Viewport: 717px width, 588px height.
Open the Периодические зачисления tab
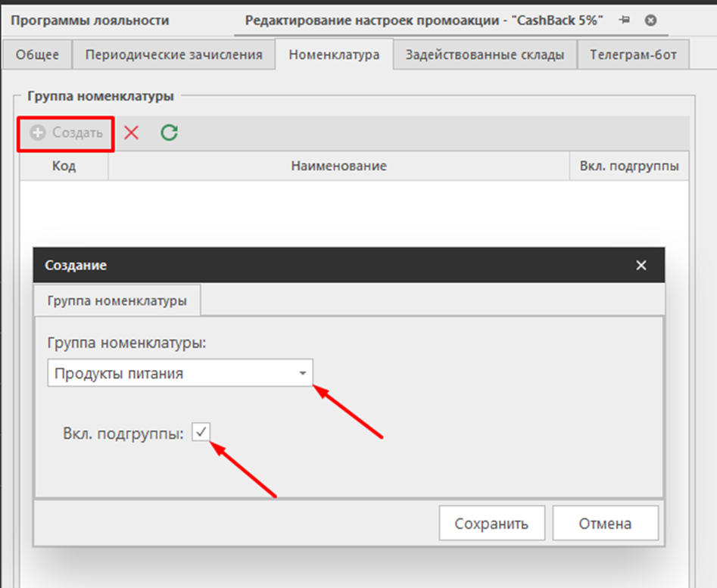173,54
